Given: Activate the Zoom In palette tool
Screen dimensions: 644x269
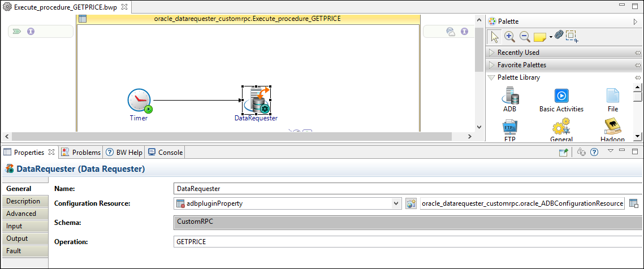Looking at the screenshot, I should [509, 37].
